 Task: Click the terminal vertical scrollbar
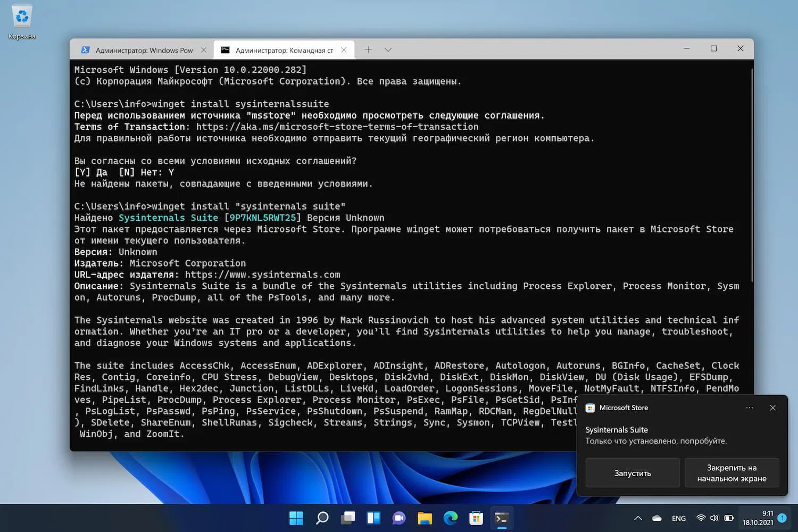[x=752, y=176]
